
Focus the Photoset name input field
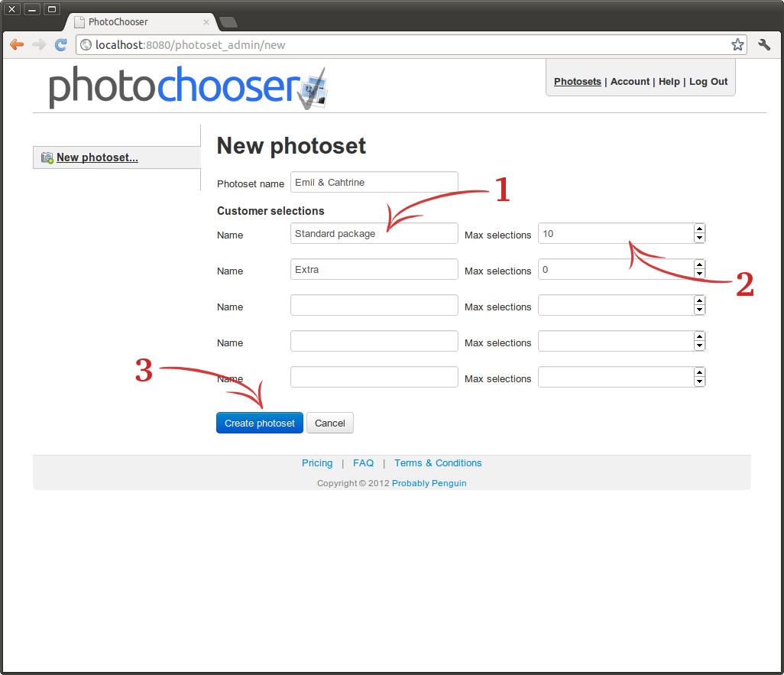(374, 183)
